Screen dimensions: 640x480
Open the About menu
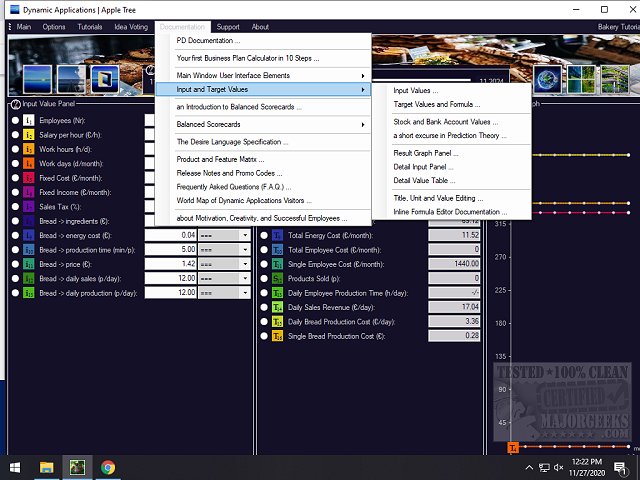coord(260,27)
